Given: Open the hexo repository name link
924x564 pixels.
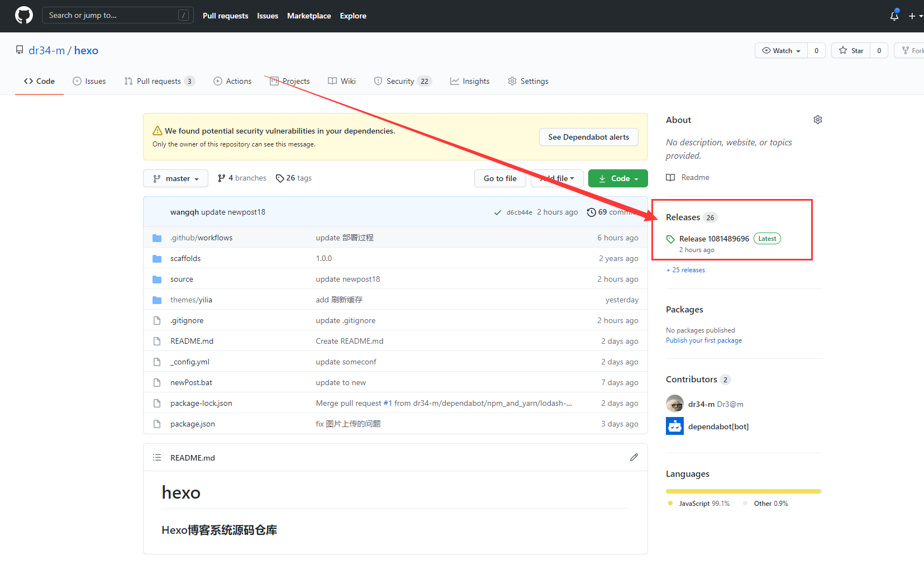Looking at the screenshot, I should 86,50.
